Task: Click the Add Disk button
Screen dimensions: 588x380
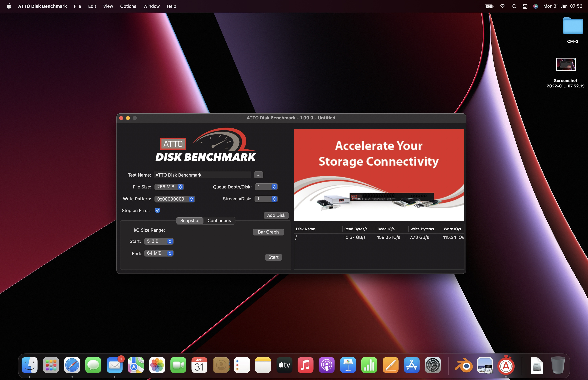Action: [x=276, y=215]
